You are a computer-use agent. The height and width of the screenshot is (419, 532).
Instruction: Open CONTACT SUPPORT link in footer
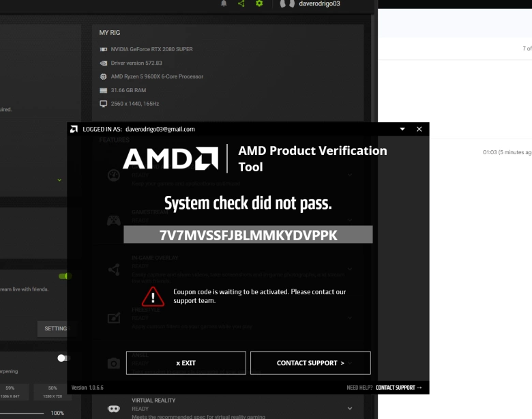tap(398, 388)
